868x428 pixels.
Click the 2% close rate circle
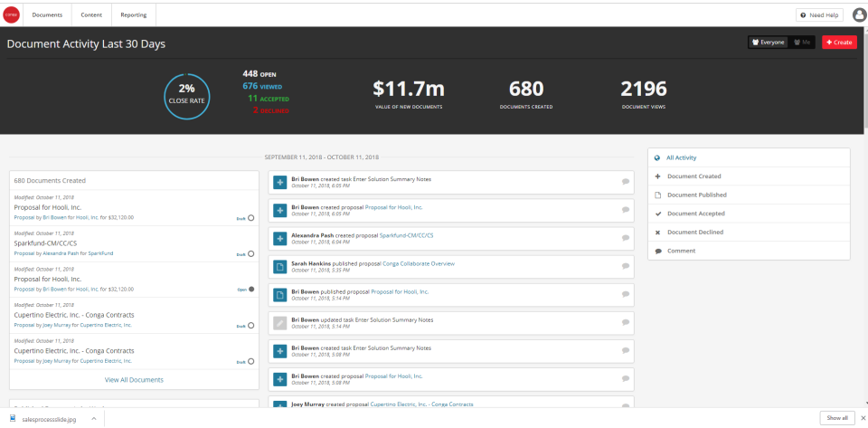click(x=186, y=95)
